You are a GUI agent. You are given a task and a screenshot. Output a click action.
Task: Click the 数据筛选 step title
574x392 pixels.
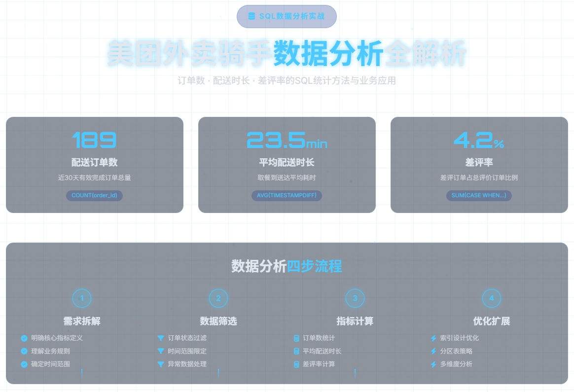click(x=218, y=321)
